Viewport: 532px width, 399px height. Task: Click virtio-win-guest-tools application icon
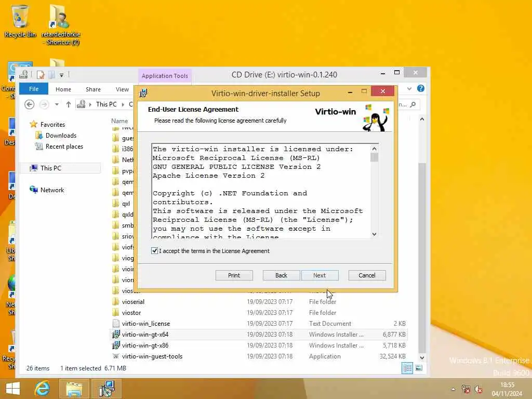click(116, 356)
